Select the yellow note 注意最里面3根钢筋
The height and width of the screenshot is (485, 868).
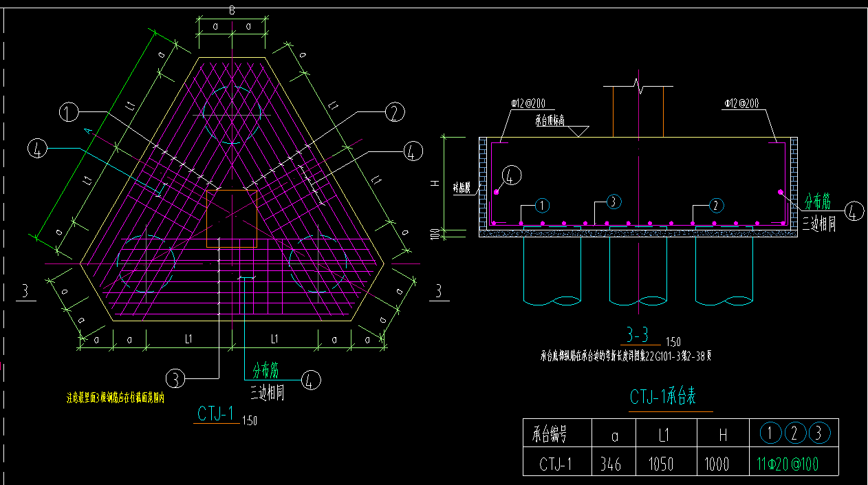pyautogui.click(x=115, y=397)
